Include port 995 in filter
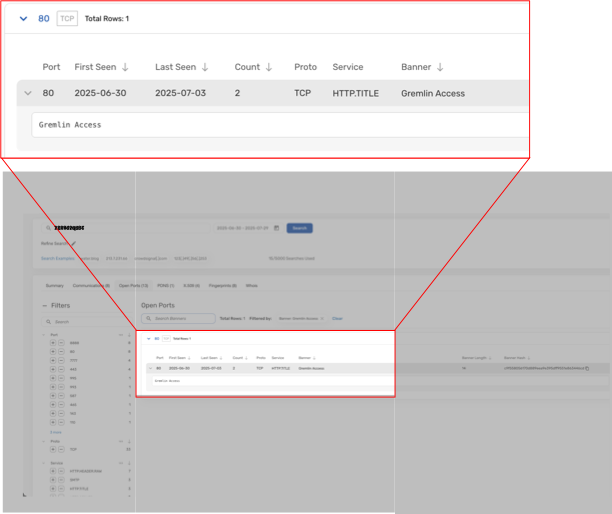 53,378
